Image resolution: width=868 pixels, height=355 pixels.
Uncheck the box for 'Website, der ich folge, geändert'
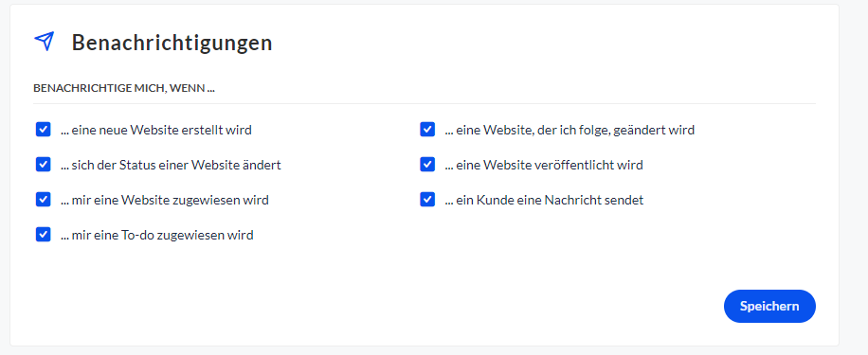coord(427,130)
